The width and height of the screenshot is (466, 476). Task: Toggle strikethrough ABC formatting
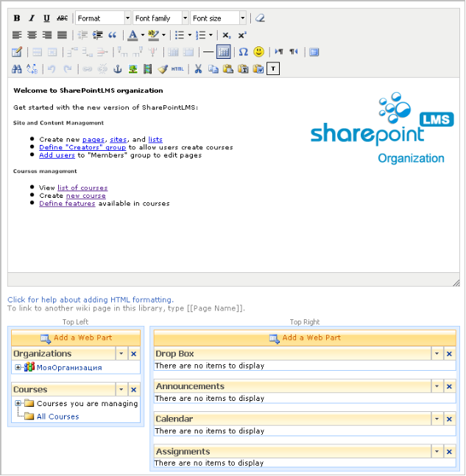coord(62,18)
